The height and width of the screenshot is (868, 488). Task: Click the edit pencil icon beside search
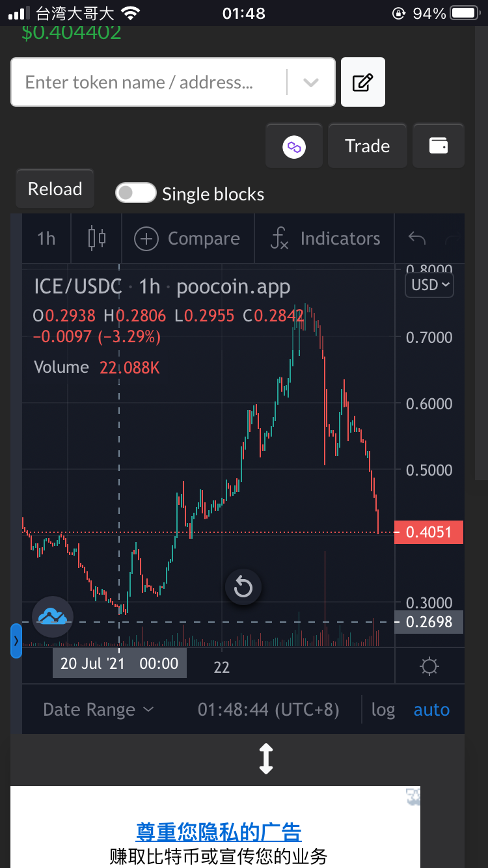(363, 82)
